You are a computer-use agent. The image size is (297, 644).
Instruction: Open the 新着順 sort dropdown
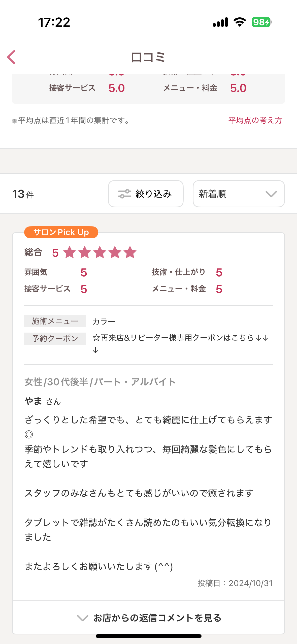coord(238,194)
